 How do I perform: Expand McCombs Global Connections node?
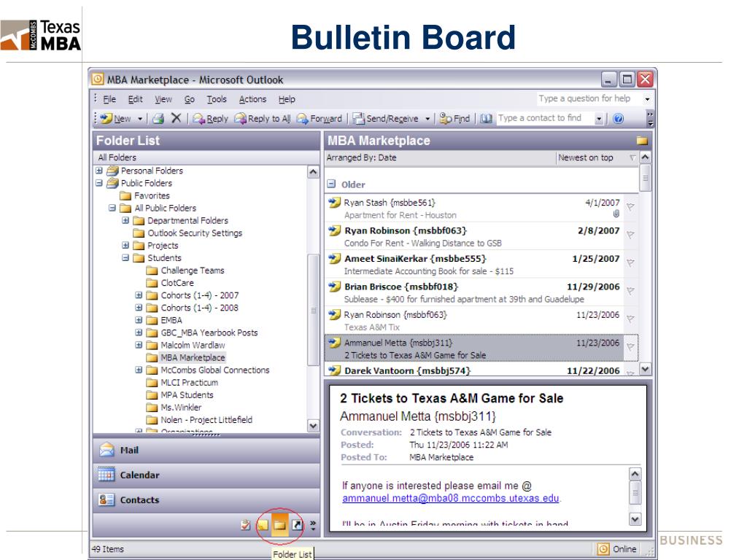point(139,370)
